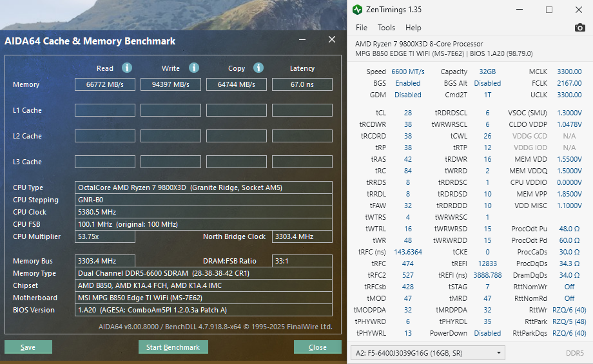Image resolution: width=593 pixels, height=364 pixels.
Task: Click the ZenTimings app logo icon
Action: [357, 10]
